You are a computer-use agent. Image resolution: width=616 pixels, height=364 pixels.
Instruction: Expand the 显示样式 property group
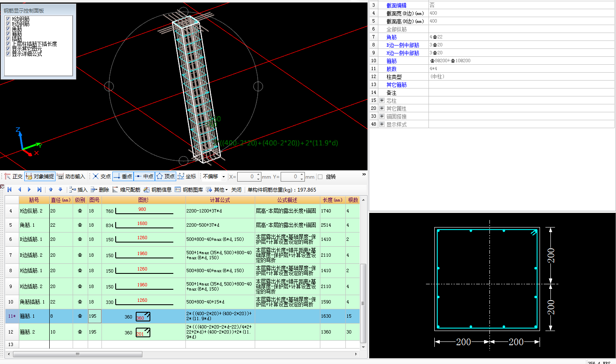coord(382,124)
